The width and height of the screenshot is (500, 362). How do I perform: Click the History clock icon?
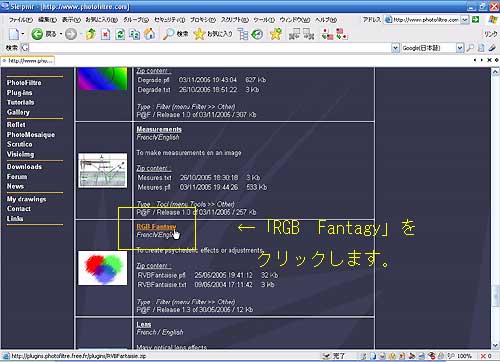[257, 34]
